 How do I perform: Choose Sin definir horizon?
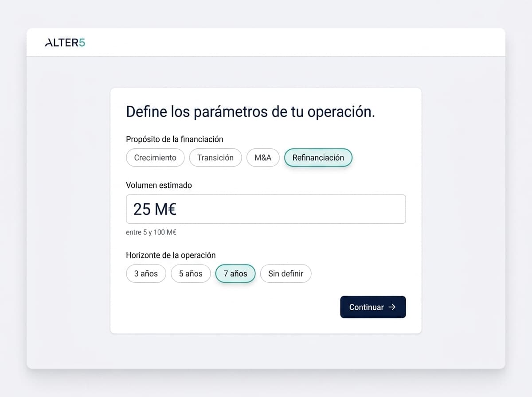tap(286, 273)
